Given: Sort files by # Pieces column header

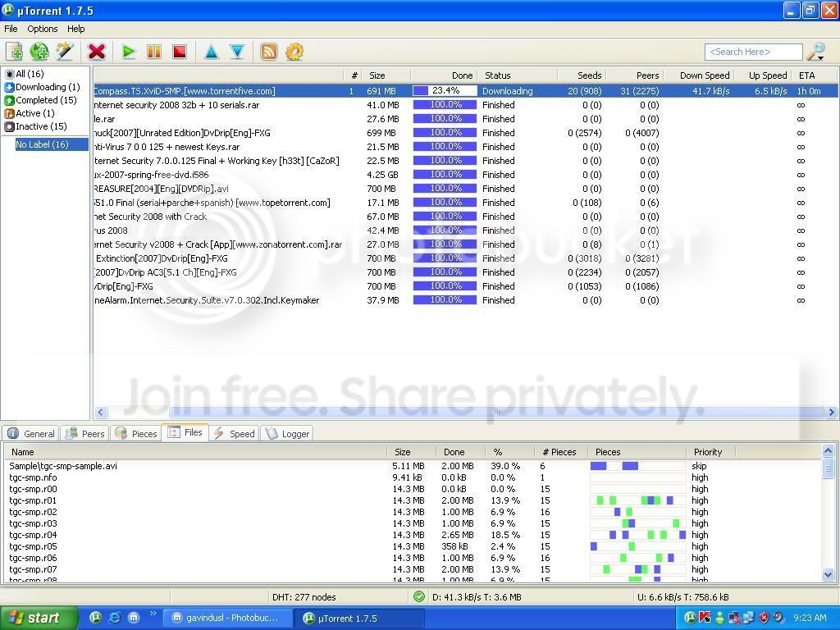Looking at the screenshot, I should [x=560, y=452].
